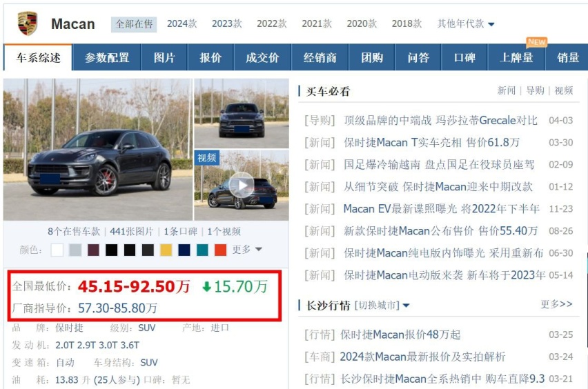Filter 买车必看 by 视频
The width and height of the screenshot is (588, 389).
tap(564, 90)
